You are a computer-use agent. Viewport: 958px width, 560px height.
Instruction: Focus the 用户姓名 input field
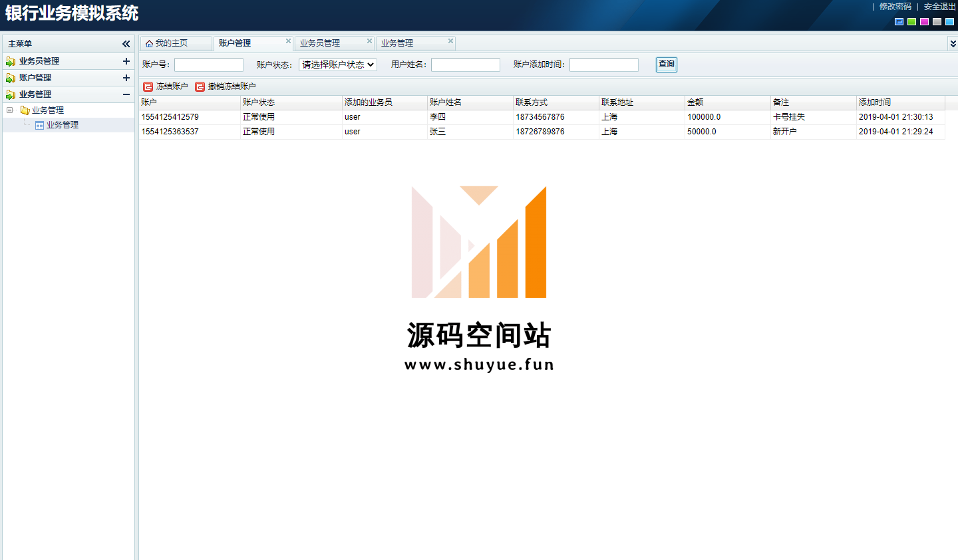pos(466,65)
